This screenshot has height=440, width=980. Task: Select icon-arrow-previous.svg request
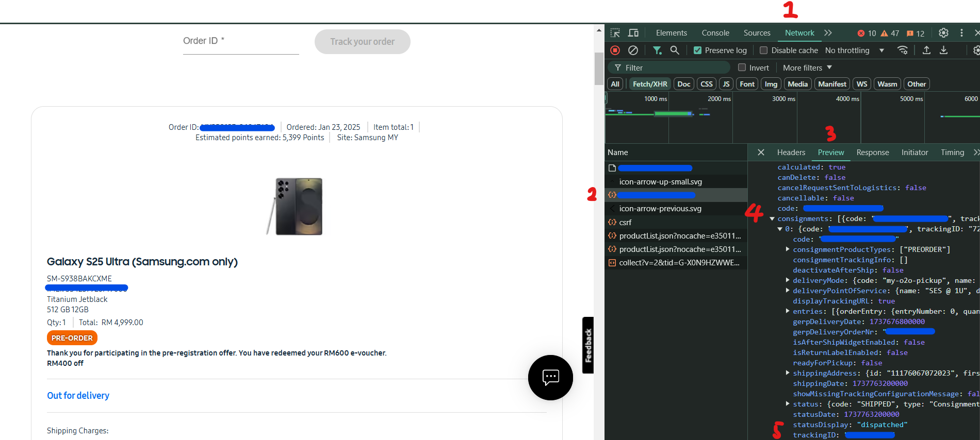point(676,209)
